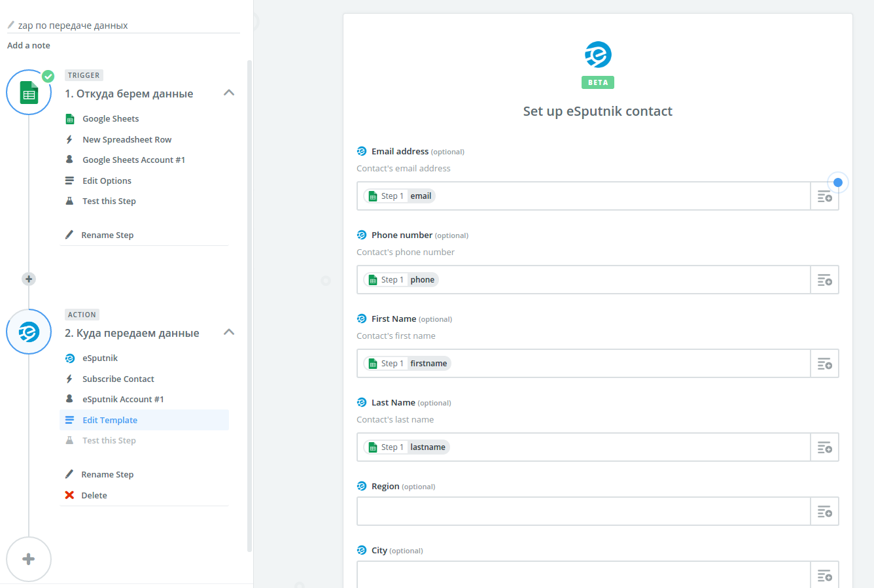
Task: Rename the trigger step
Action: (107, 235)
